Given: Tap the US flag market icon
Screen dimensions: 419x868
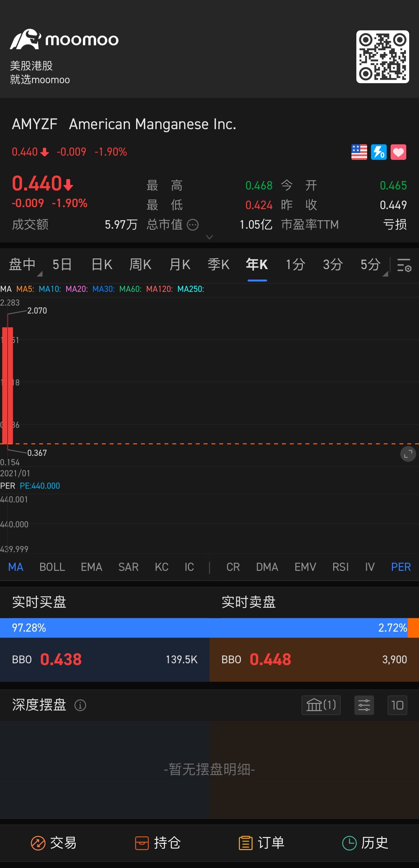Looking at the screenshot, I should pos(359,152).
